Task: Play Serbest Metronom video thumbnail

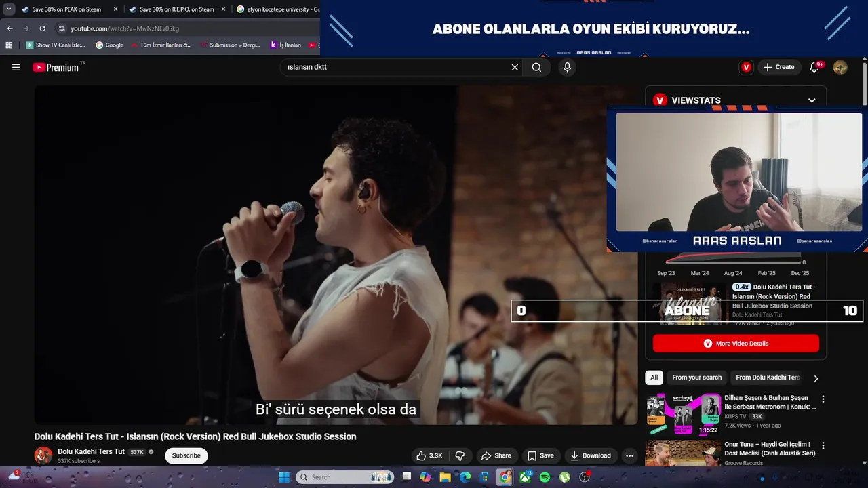Action: click(684, 414)
